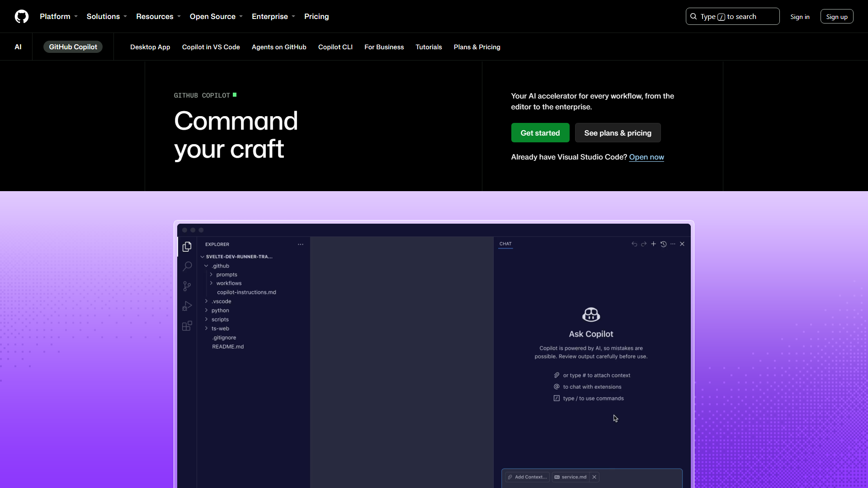This screenshot has height=488, width=868.
Task: Select the GitHub Copilot pill tab
Action: pos(73,47)
